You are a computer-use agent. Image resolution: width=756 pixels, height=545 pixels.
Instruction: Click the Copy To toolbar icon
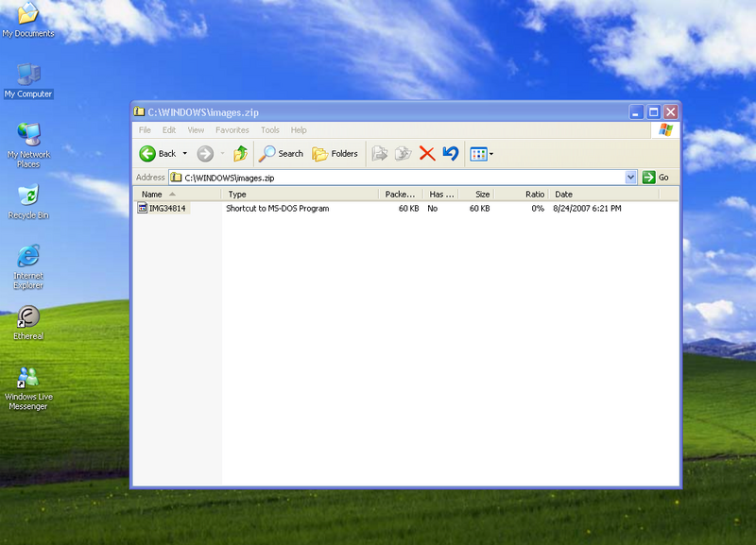click(x=404, y=154)
